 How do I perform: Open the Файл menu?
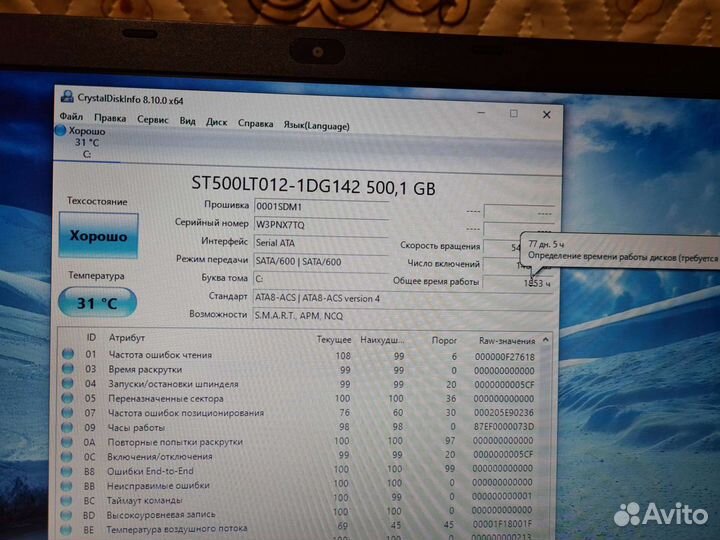tap(71, 117)
